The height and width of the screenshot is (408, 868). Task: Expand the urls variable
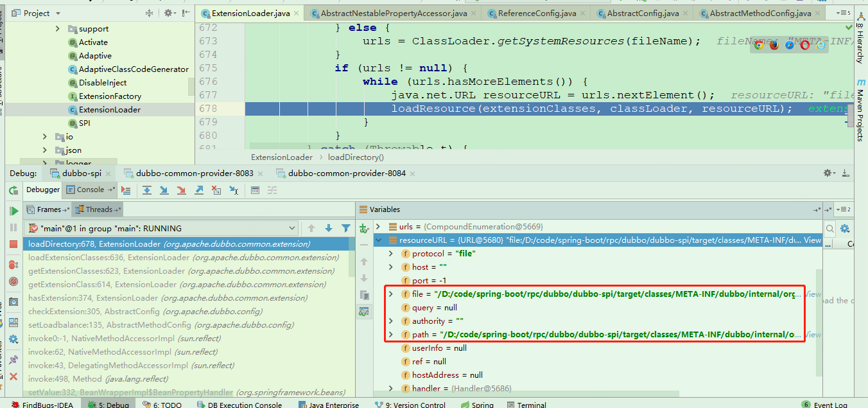coord(378,227)
